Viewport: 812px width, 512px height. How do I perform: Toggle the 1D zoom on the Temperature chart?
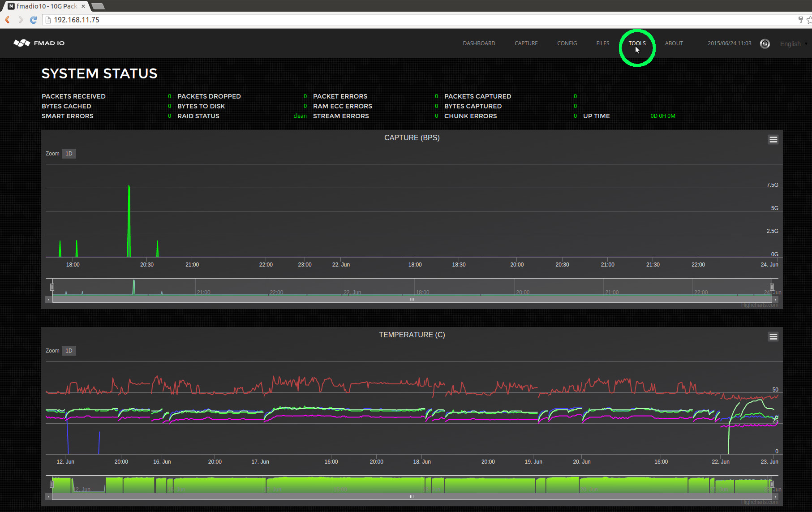(x=69, y=351)
